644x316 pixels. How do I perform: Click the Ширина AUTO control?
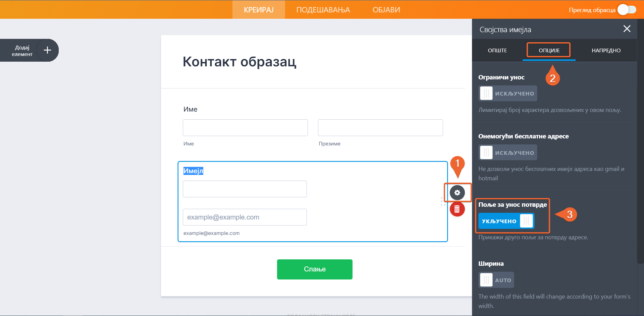pos(496,280)
